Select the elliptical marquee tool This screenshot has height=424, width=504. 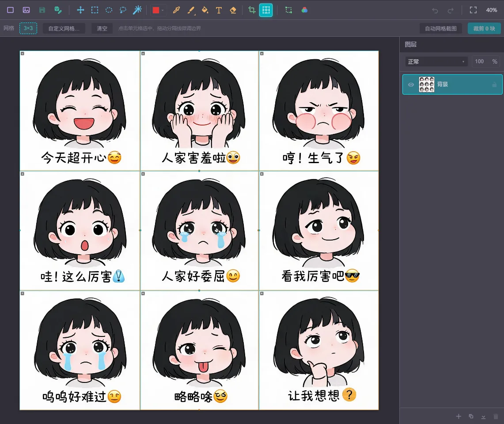coord(109,10)
